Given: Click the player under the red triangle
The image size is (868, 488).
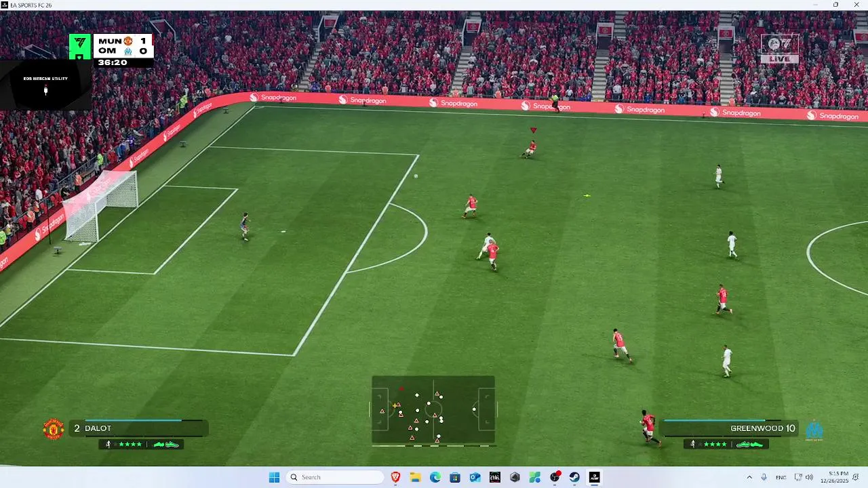Looking at the screenshot, I should [x=530, y=148].
